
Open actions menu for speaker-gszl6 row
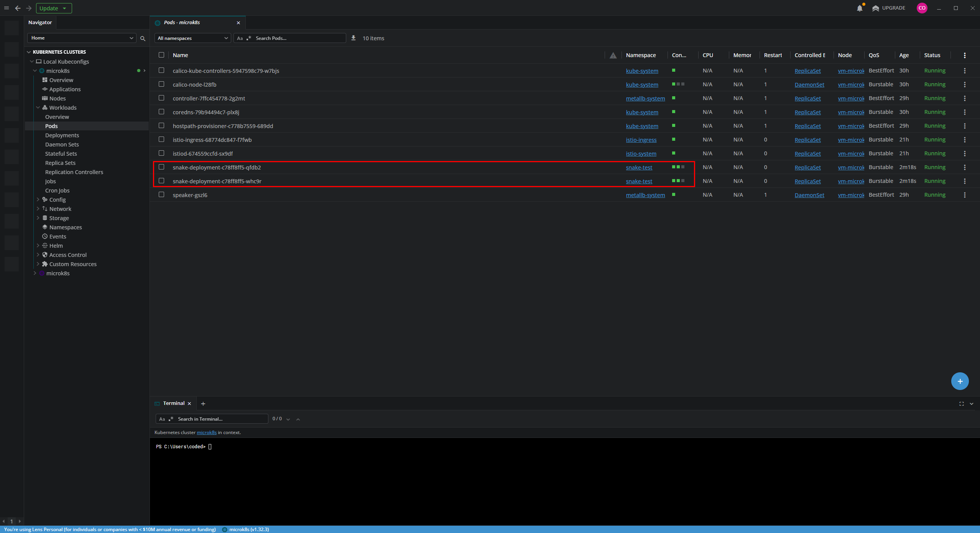coord(965,195)
